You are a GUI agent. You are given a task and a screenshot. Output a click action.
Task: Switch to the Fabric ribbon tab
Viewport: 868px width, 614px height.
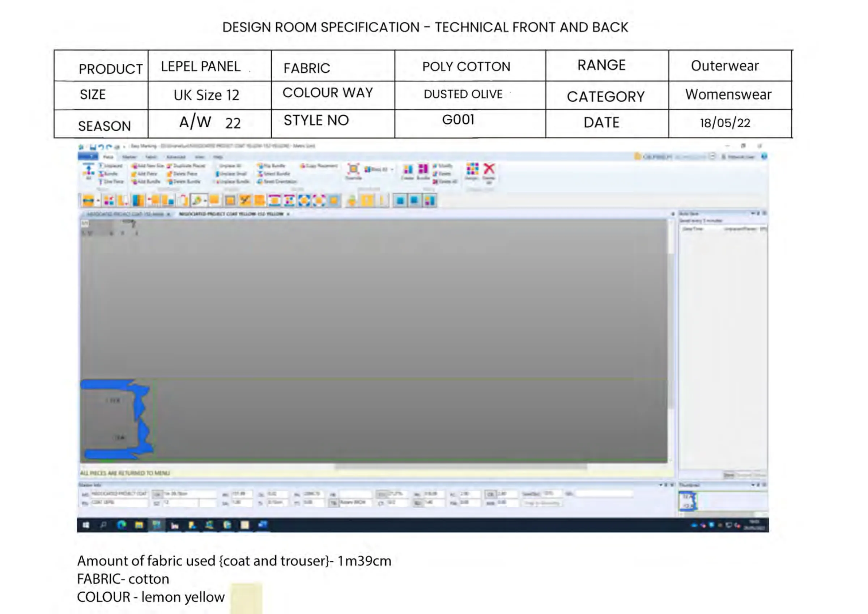pyautogui.click(x=151, y=157)
